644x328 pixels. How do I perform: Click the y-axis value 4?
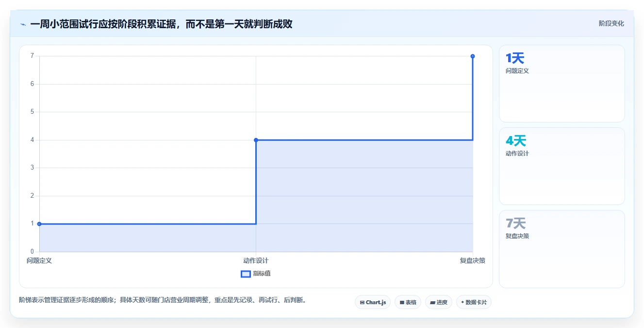32,140
